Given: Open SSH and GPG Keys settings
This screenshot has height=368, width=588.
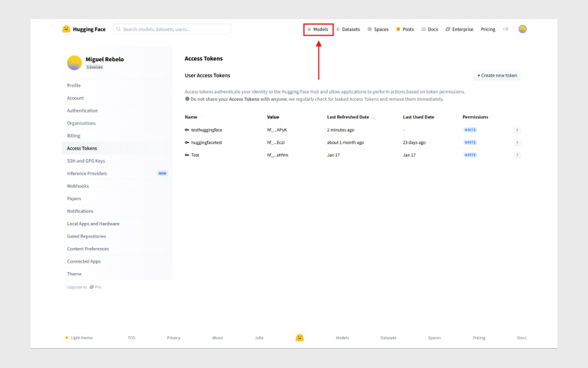Looking at the screenshot, I should (86, 160).
